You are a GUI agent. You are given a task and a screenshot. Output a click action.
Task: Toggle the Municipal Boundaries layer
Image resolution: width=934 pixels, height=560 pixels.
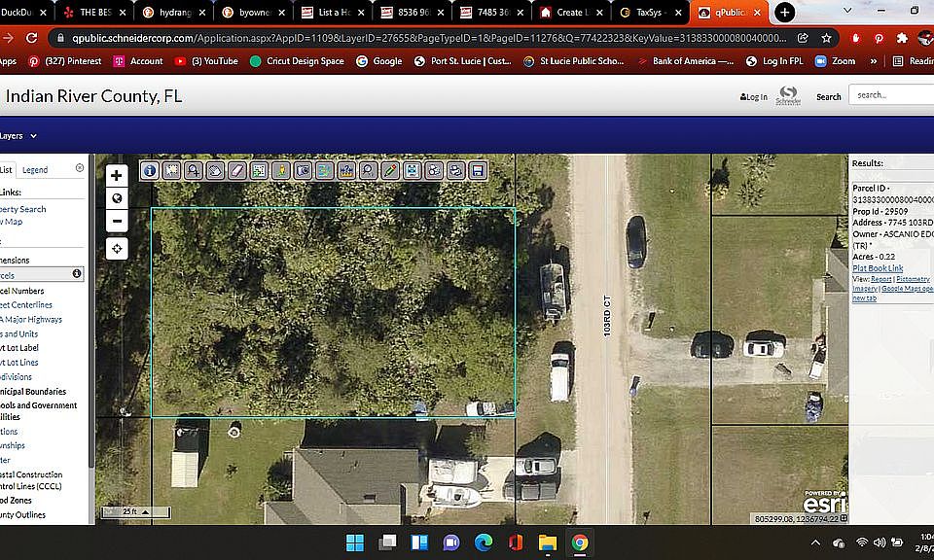click(x=33, y=392)
